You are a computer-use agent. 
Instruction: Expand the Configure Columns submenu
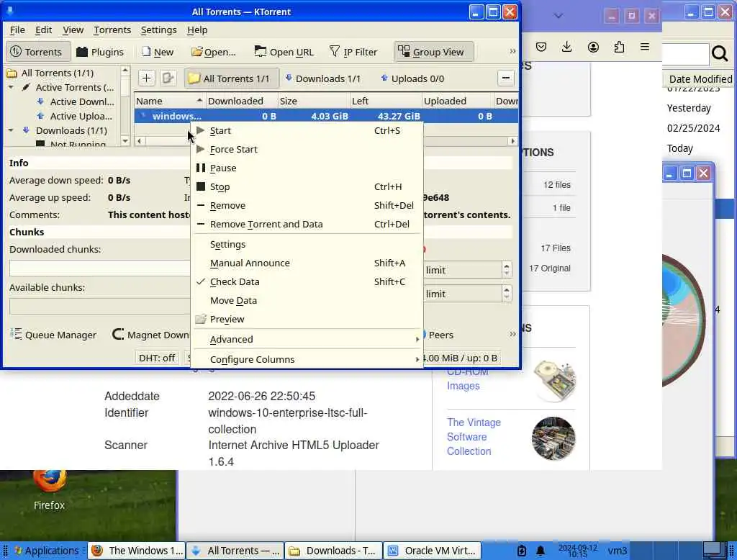[307, 360]
